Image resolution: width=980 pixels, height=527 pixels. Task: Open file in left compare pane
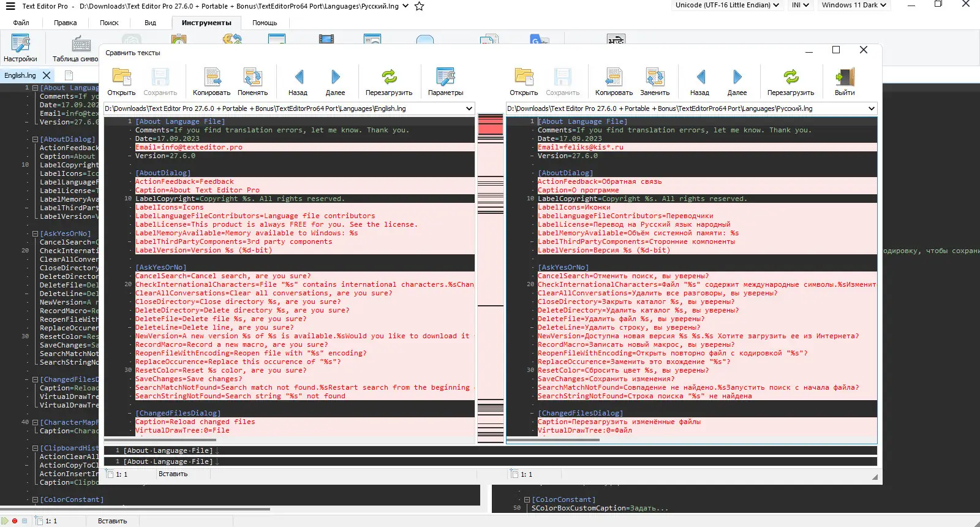point(121,82)
